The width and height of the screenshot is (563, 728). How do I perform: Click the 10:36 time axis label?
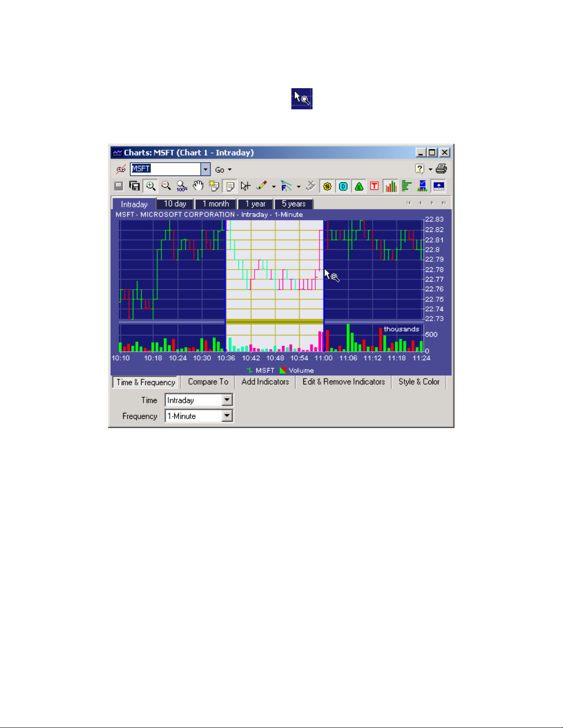[226, 358]
